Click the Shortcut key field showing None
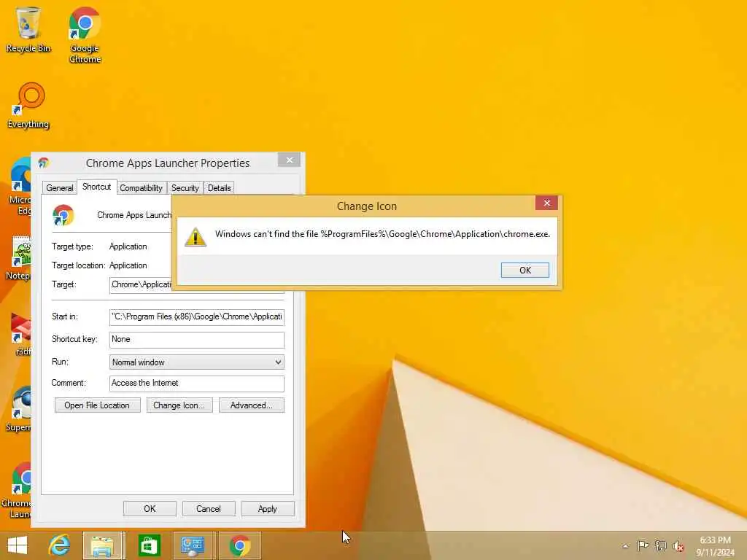 pyautogui.click(x=197, y=340)
